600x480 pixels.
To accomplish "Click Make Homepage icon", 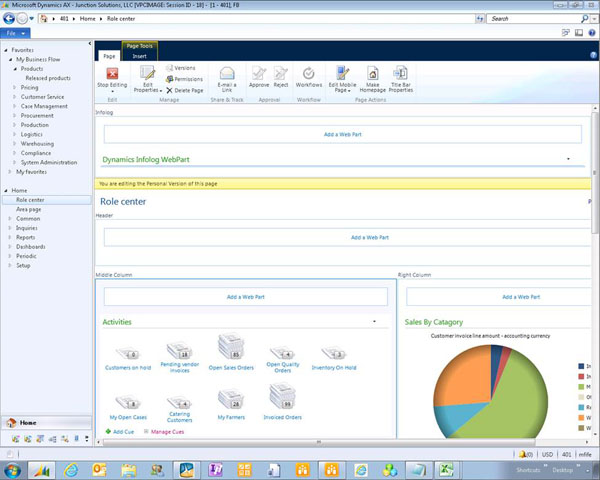I will point(373,73).
